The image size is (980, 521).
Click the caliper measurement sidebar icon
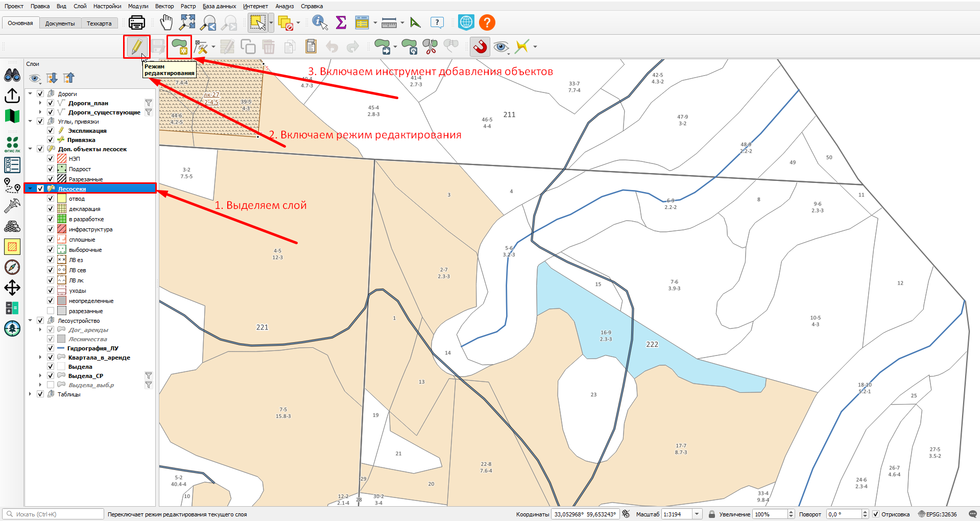click(12, 205)
